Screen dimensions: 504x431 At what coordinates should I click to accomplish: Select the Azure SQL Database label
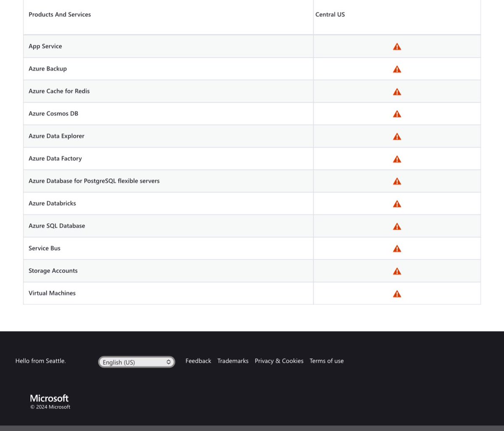tap(57, 226)
